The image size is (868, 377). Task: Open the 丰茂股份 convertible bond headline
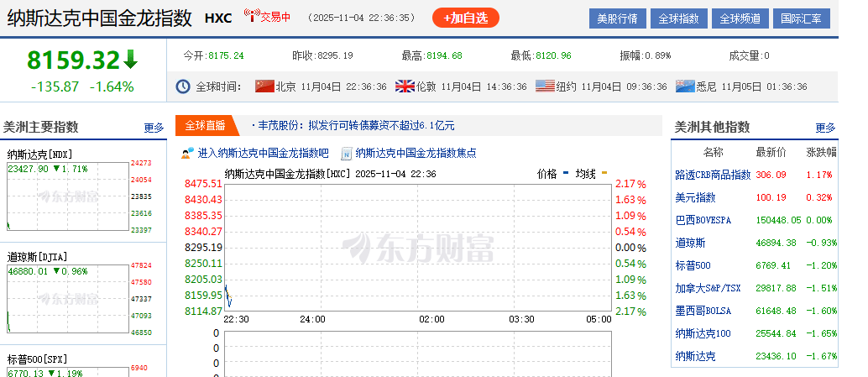356,126
